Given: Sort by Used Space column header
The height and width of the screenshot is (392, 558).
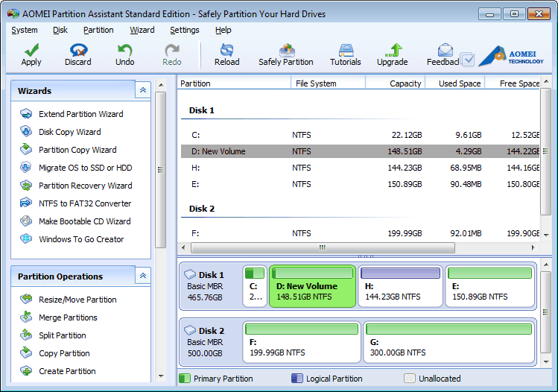Looking at the screenshot, I should [455, 83].
